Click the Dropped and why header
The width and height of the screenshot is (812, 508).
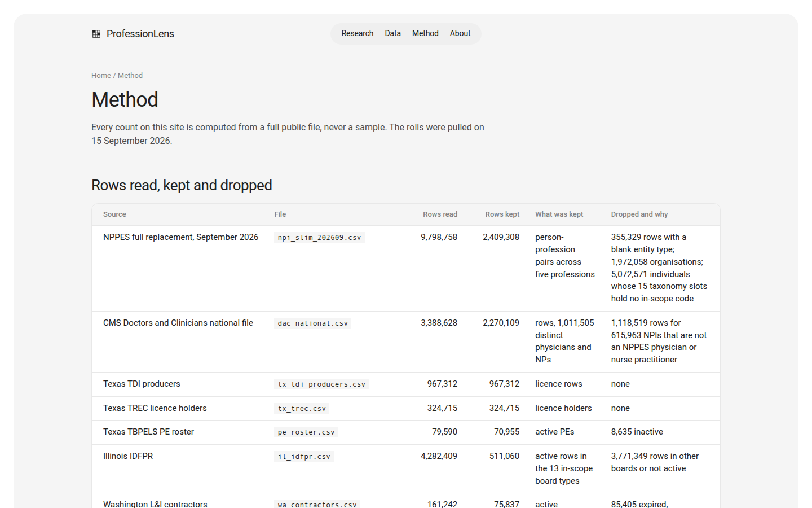point(639,214)
